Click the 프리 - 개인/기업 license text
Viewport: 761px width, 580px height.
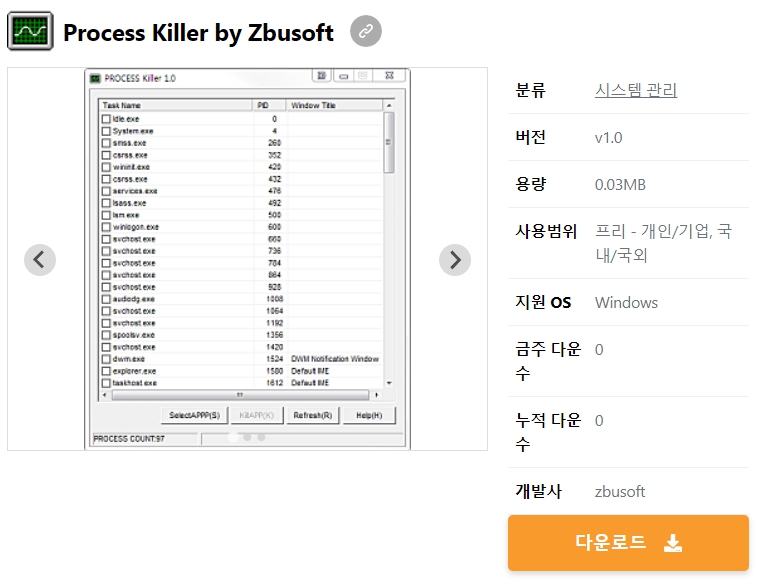(x=663, y=243)
